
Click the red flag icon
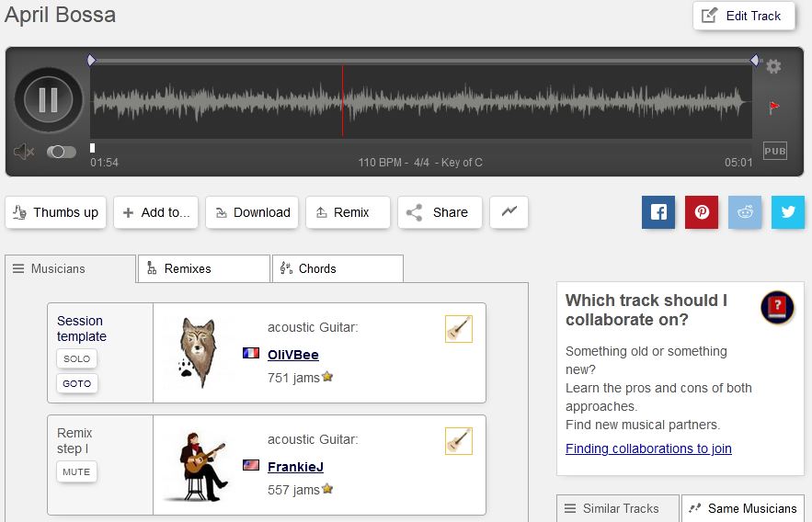pos(773,108)
